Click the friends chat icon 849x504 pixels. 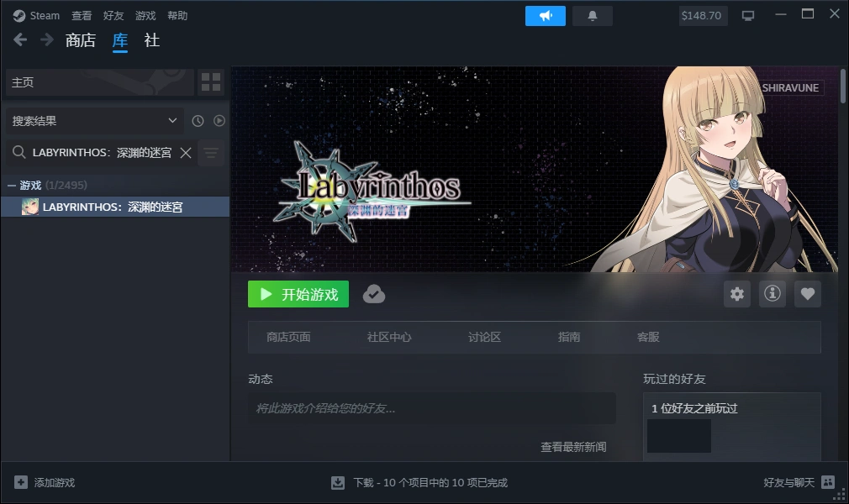[x=828, y=482]
